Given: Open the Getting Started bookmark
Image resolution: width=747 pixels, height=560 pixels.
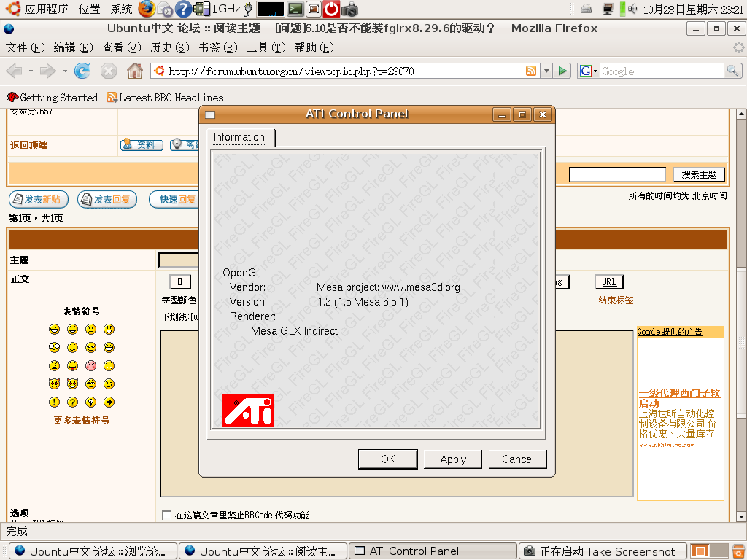Looking at the screenshot, I should [x=53, y=98].
